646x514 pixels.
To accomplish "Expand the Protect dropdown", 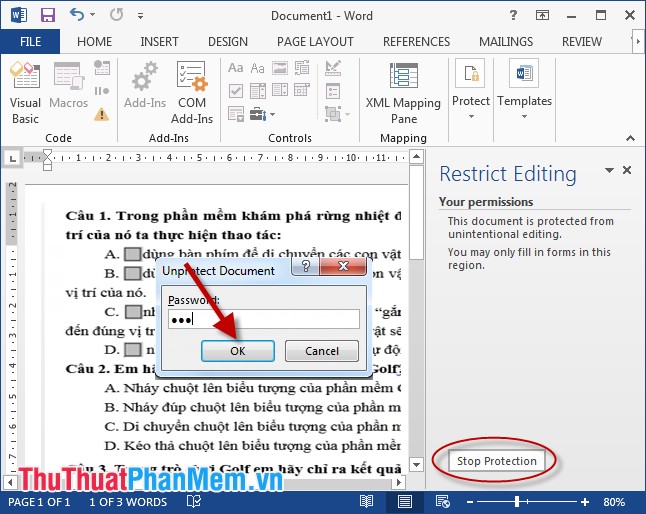I will 471,117.
